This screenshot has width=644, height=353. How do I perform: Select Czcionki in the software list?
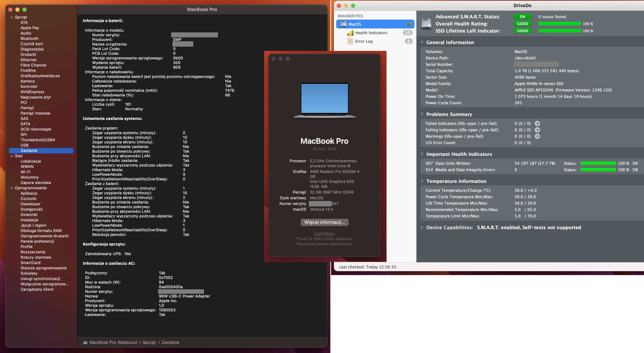[28, 199]
